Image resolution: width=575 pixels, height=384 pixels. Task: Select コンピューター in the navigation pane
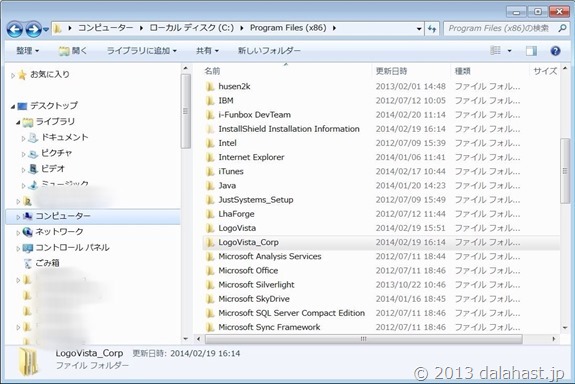click(63, 216)
